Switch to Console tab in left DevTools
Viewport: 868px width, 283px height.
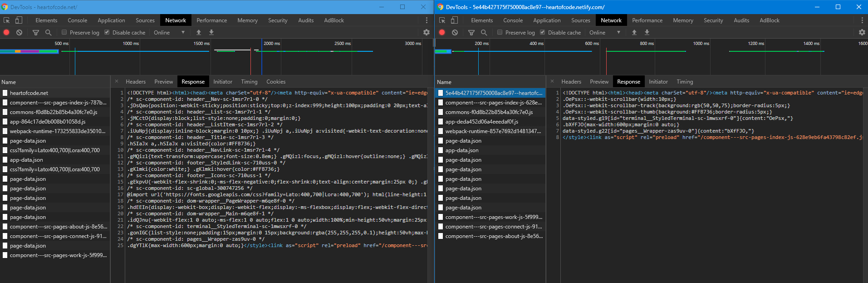point(78,20)
